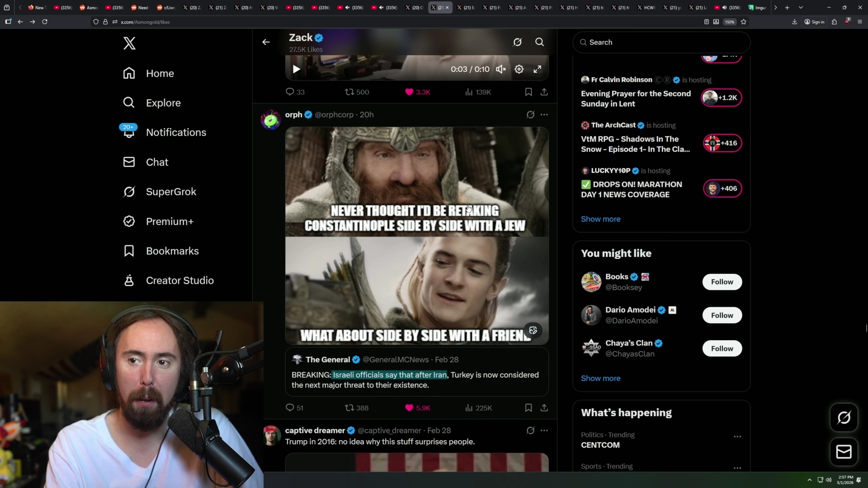Enter video fullscreen mode
The image size is (868, 488).
pyautogui.click(x=537, y=69)
